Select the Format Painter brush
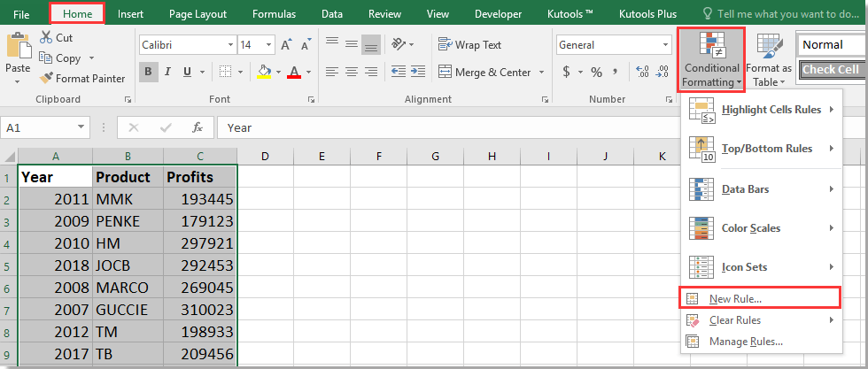Image resolution: width=868 pixels, height=369 pixels. (45, 78)
